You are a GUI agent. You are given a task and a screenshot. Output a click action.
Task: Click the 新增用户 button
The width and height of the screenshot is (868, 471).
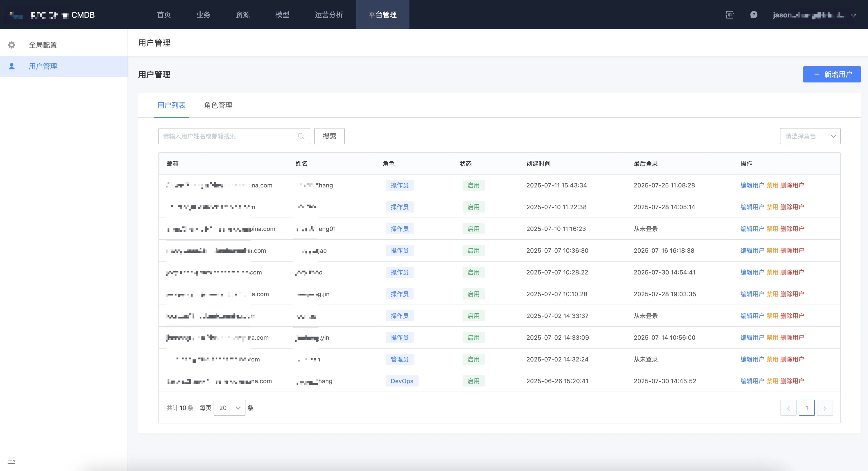832,74
